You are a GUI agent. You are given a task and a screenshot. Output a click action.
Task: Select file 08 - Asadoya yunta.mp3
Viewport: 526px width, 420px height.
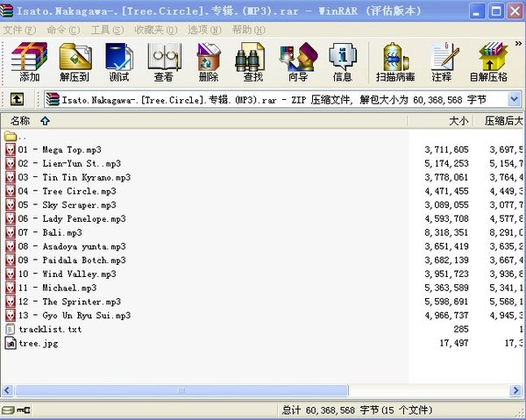(72, 246)
